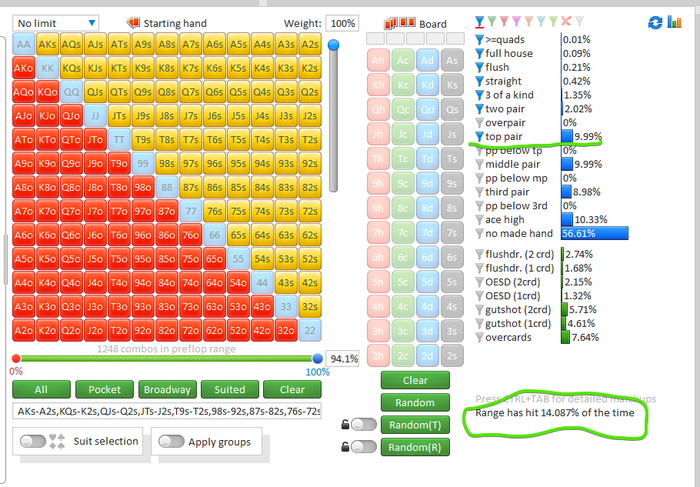Click the Broadway range button

(x=167, y=390)
